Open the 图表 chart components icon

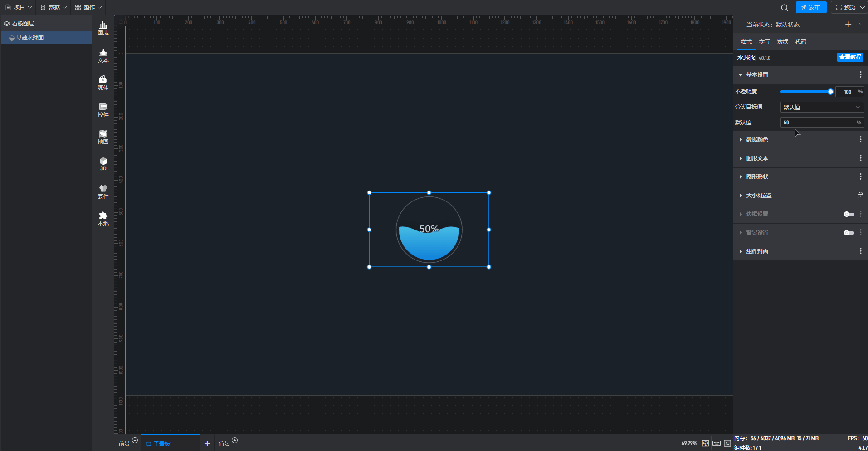(x=103, y=28)
